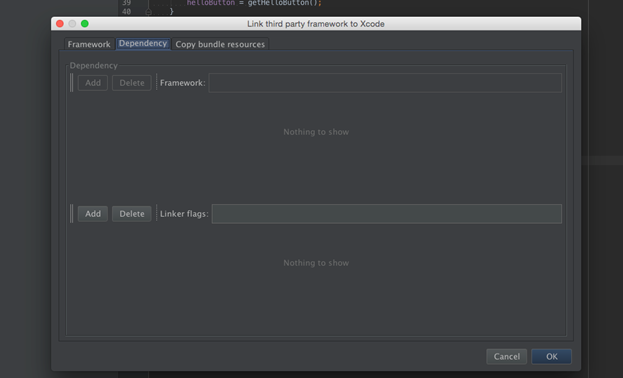Screen dimensions: 623x378
Task: Cancel the link framework dialog
Action: (507, 357)
